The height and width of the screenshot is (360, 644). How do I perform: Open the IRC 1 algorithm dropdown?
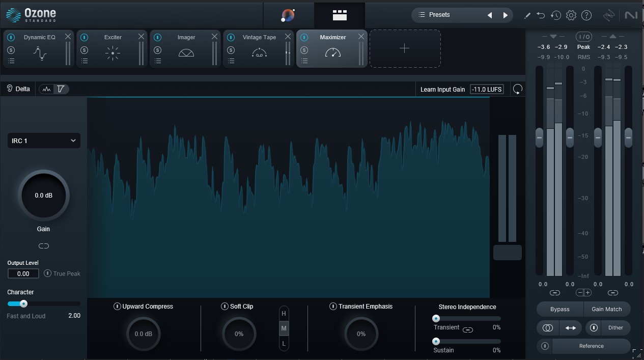click(x=43, y=141)
